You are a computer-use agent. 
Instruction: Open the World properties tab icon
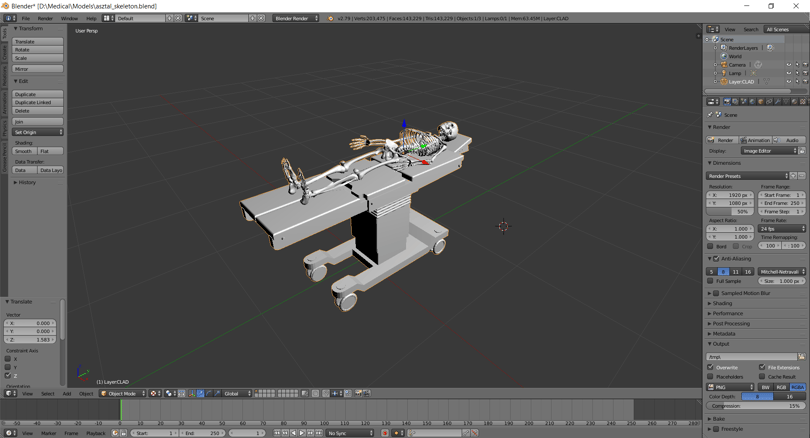point(752,102)
